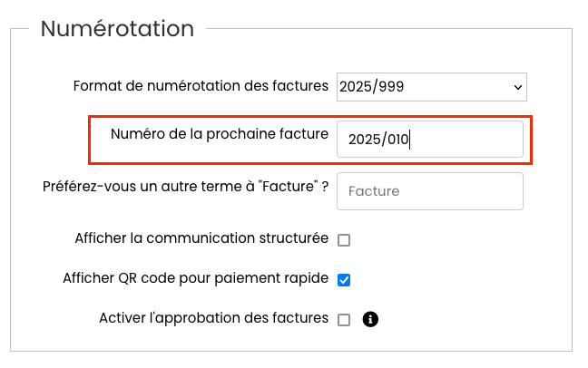Image resolution: width=588 pixels, height=368 pixels.
Task: Place cursor in the 2025/010 text
Action: pyautogui.click(x=378, y=140)
